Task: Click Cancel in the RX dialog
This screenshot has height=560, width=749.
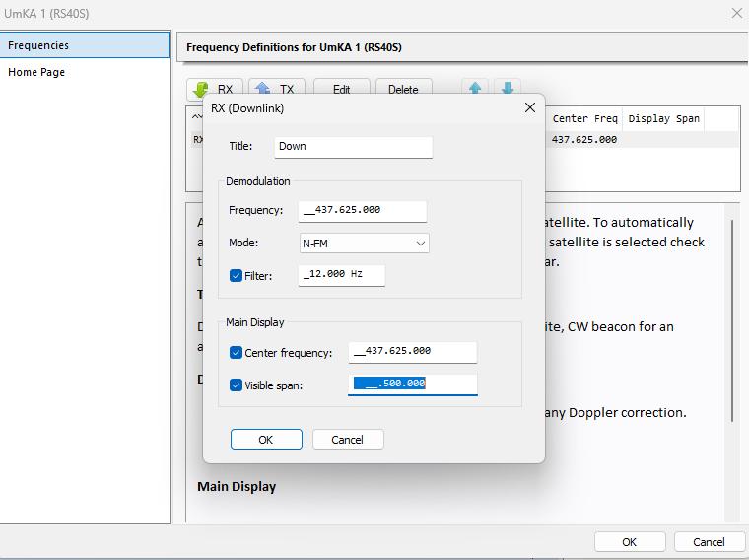Action: coord(347,440)
